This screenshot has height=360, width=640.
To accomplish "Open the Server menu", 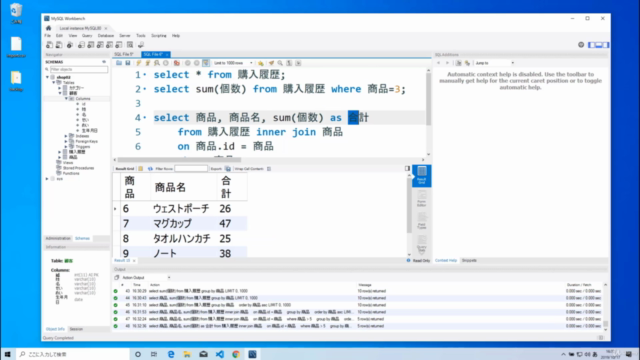I will point(125,36).
